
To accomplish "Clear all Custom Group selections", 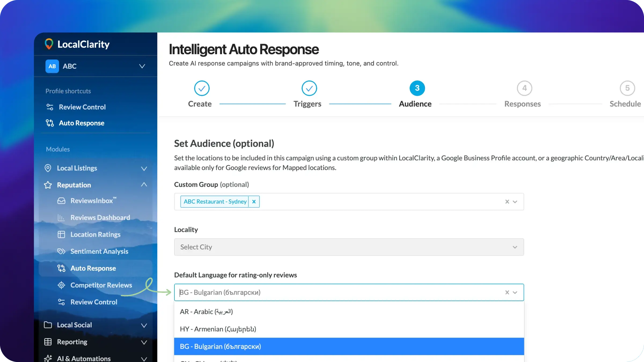I will tap(507, 202).
